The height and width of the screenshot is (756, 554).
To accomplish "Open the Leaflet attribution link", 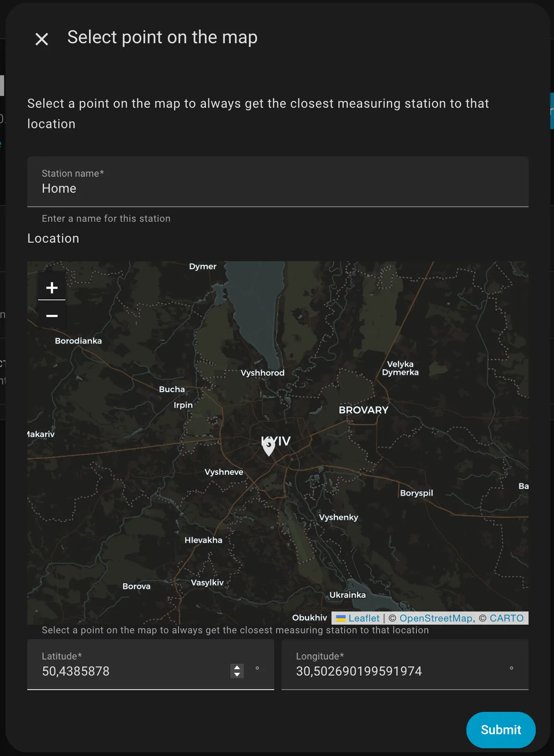I will 364,618.
